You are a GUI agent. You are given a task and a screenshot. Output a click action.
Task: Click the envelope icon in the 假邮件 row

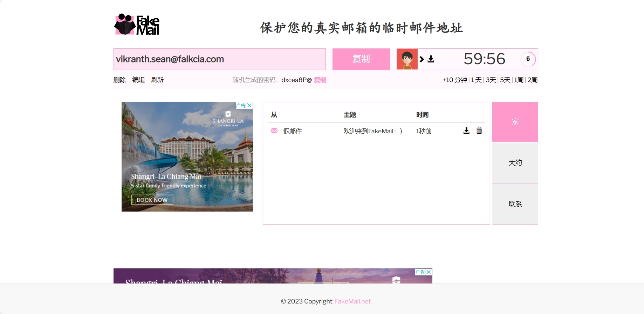click(x=274, y=131)
